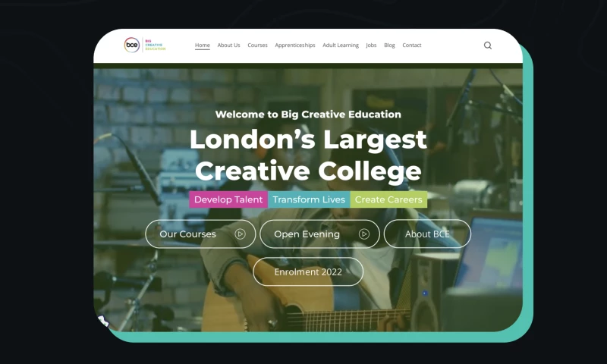Click the green Create Careers label
Screen dimensions: 607x364
point(388,199)
